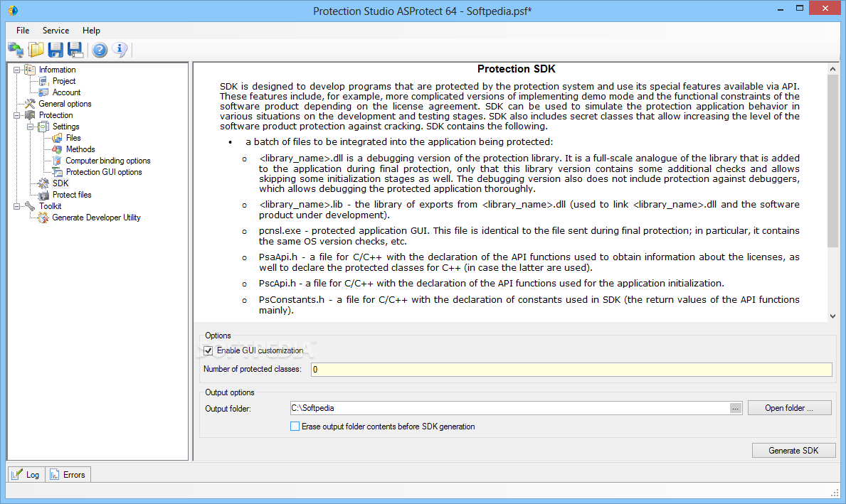The image size is (846, 504).
Task: Collapse the Toolkit tree node
Action: click(17, 206)
